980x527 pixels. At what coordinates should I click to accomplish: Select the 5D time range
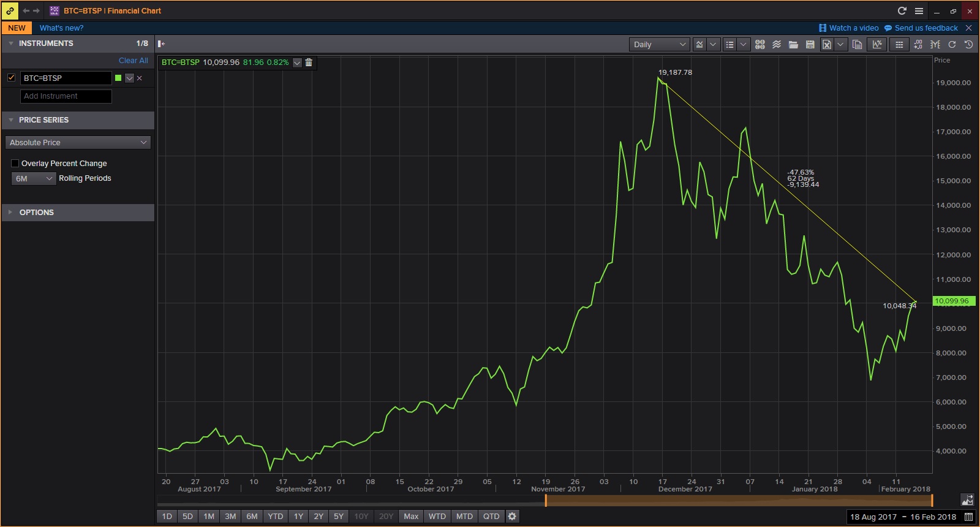(187, 517)
